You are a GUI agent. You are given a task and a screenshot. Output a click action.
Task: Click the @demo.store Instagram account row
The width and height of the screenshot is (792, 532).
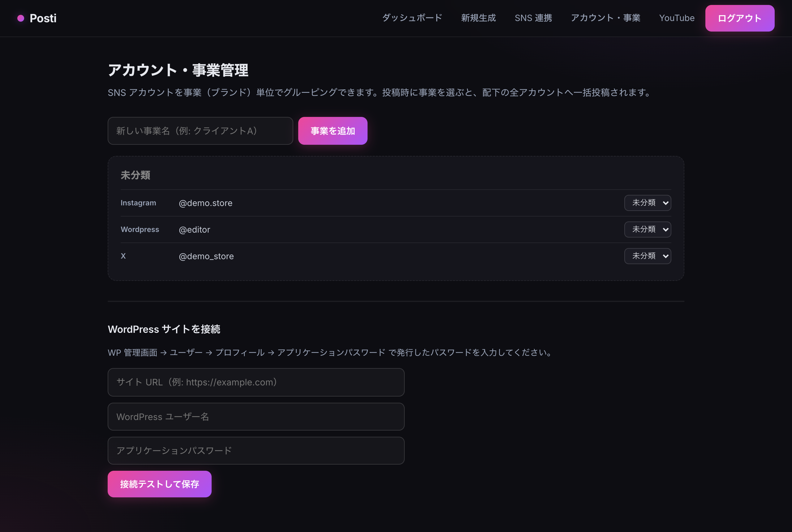coord(396,203)
